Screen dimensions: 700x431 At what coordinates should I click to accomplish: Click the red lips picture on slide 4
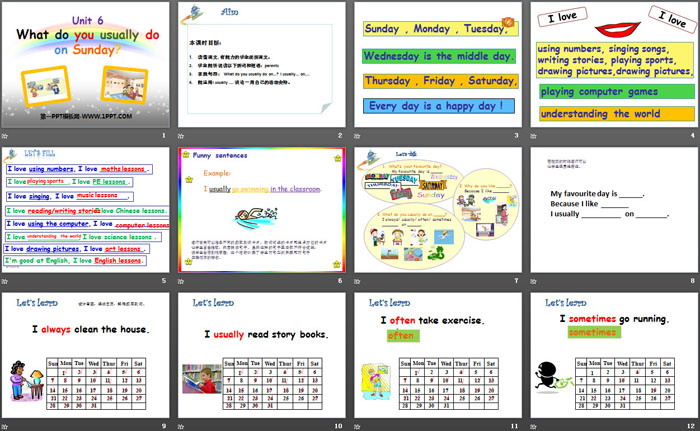[618, 29]
